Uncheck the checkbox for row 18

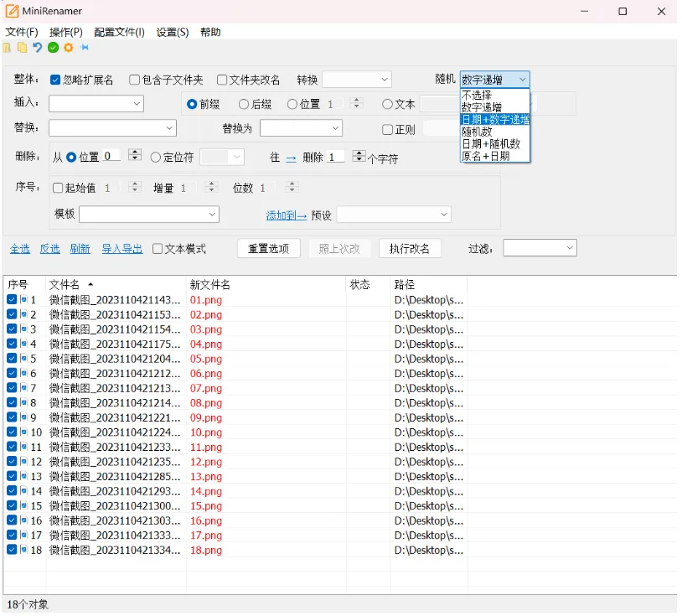12,550
